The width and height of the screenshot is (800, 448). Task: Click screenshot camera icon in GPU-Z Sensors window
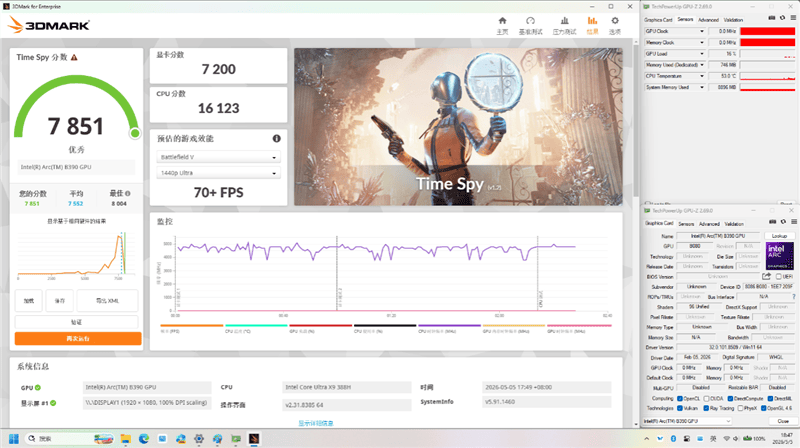[x=771, y=18]
